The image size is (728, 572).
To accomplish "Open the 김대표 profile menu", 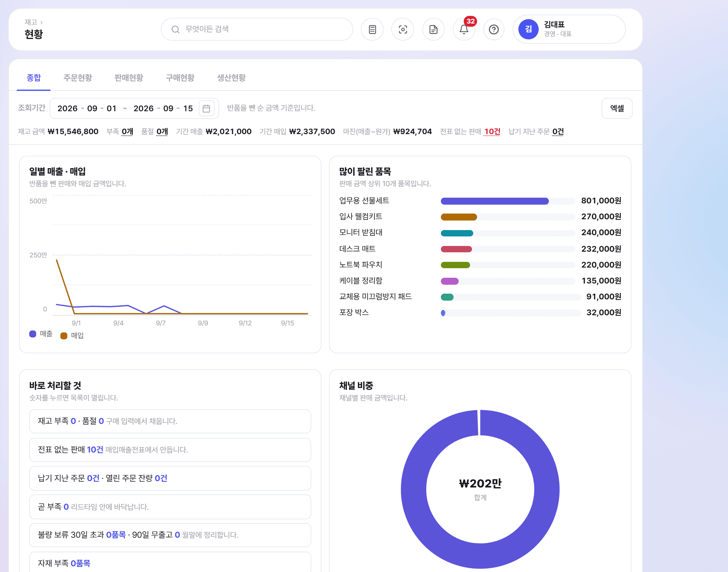I will pyautogui.click(x=569, y=29).
